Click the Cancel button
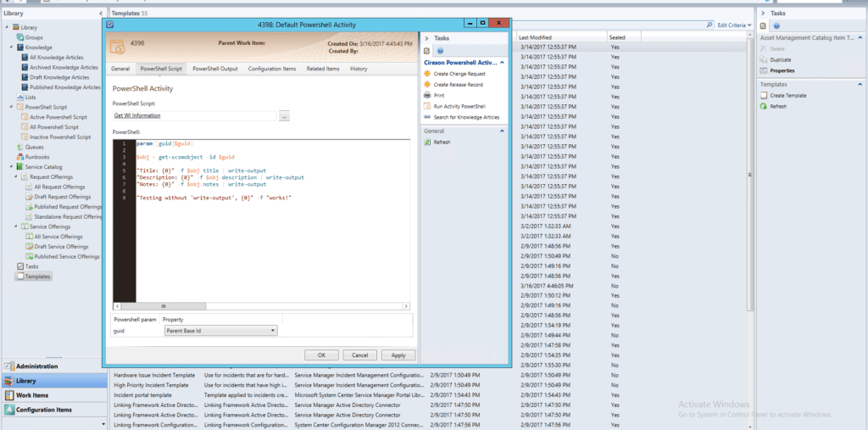 coord(359,355)
